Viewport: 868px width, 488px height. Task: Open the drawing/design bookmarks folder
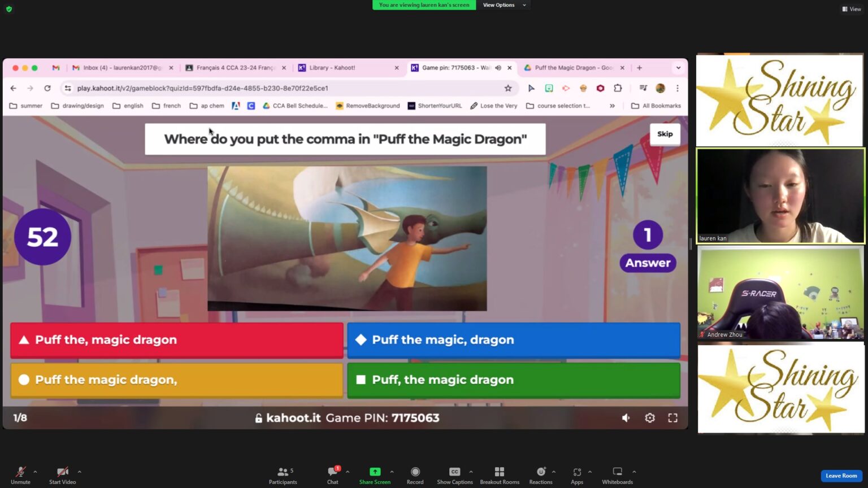pyautogui.click(x=77, y=106)
